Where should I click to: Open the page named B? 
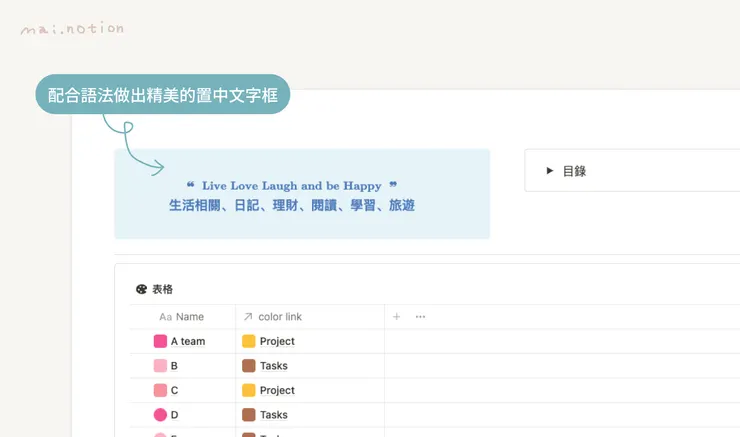click(174, 366)
